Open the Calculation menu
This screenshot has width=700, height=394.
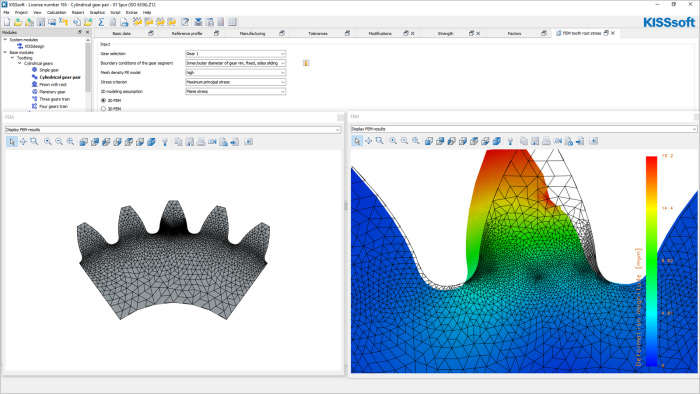[56, 12]
